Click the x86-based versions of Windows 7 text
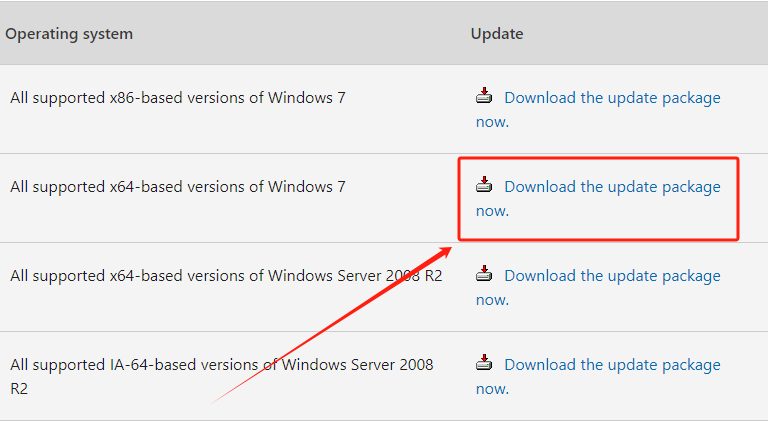This screenshot has height=422, width=768. [178, 98]
